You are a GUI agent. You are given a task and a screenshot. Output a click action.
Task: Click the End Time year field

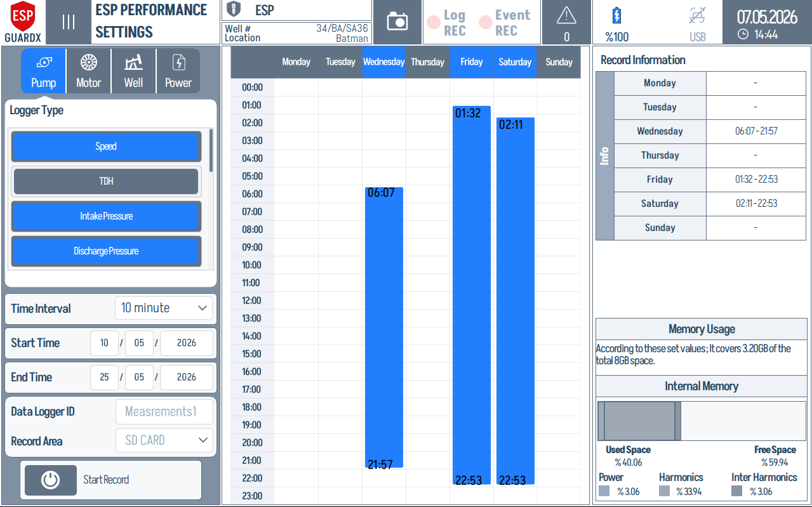pyautogui.click(x=187, y=377)
